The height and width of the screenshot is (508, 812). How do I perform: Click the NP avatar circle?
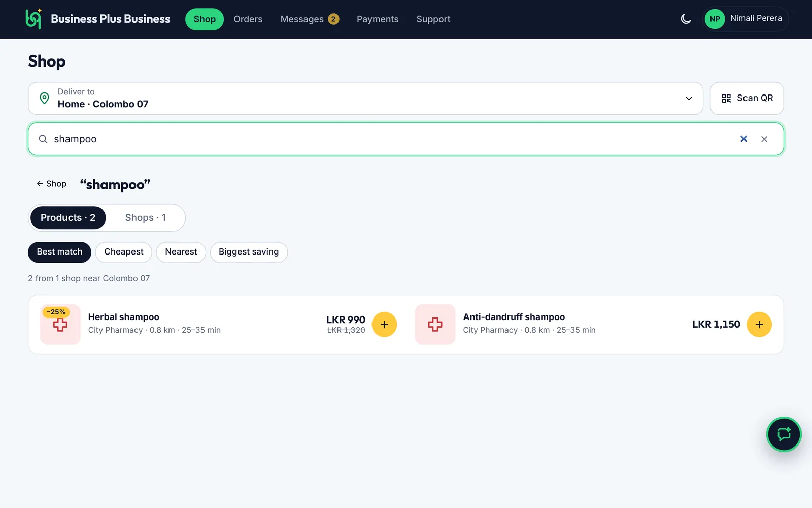point(715,19)
